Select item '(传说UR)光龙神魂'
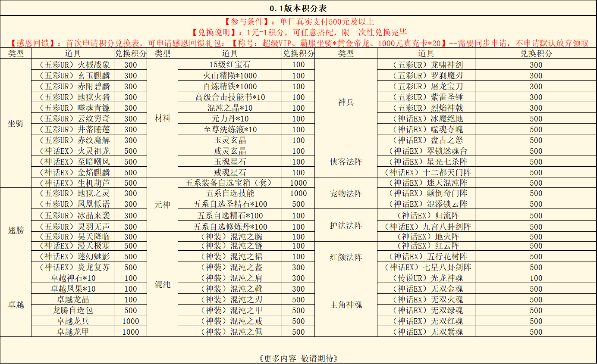This screenshot has height=364, width=597. click(x=426, y=278)
